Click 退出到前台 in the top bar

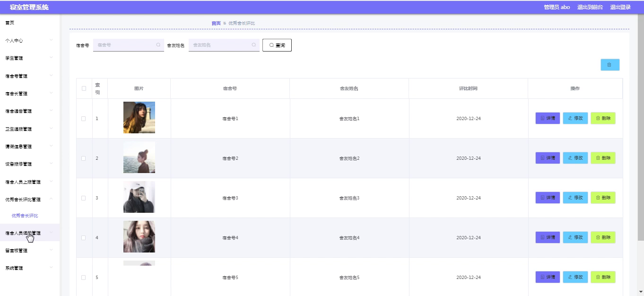click(590, 7)
